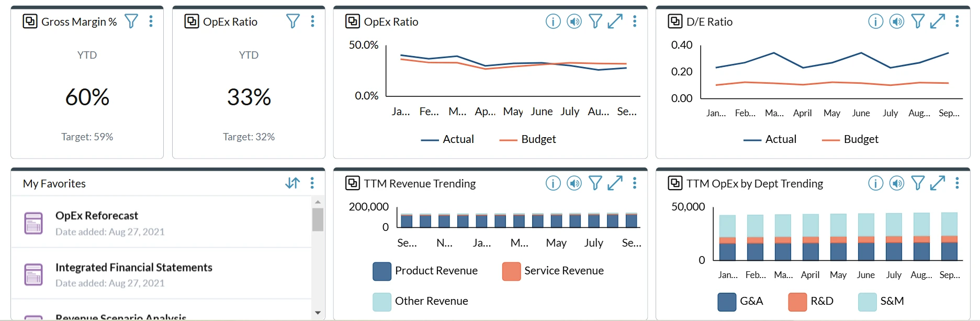This screenshot has height=321, width=980.
Task: Open filter on Gross Margin % card
Action: pos(131,21)
